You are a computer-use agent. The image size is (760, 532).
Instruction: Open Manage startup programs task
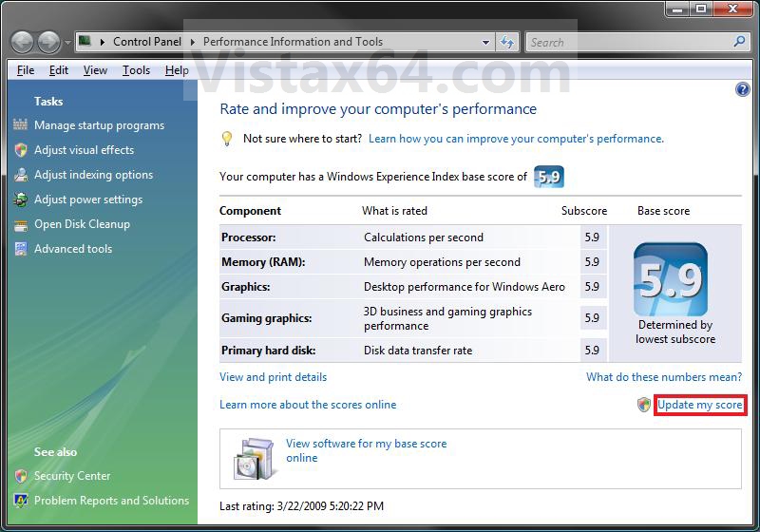click(100, 125)
